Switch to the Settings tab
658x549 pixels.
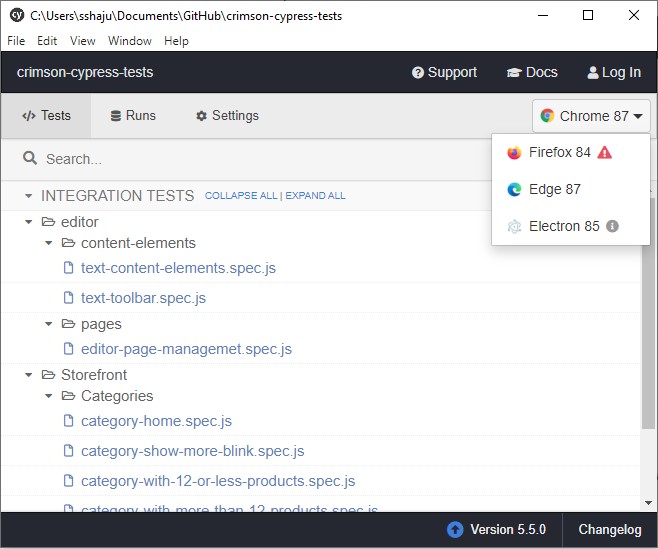pos(227,115)
